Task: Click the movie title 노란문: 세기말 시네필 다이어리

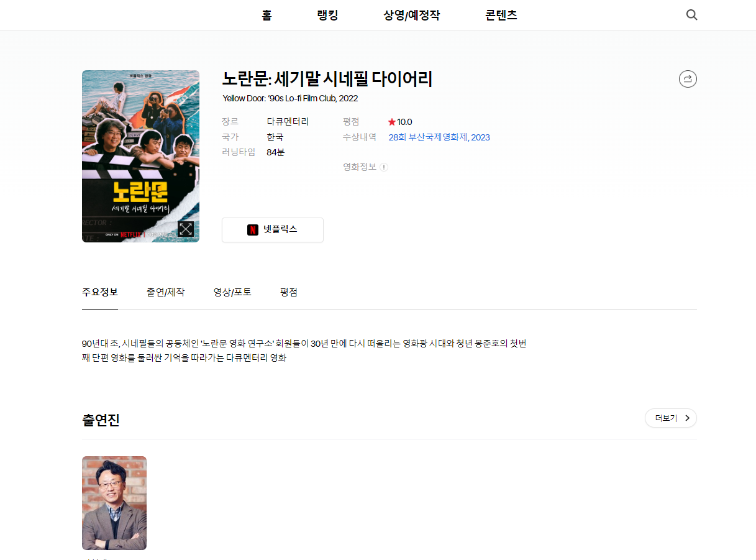Action: coord(327,79)
